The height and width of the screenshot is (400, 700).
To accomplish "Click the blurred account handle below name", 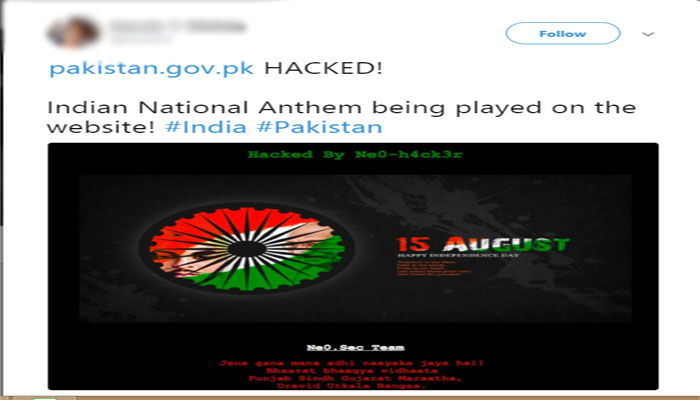I will (x=141, y=40).
